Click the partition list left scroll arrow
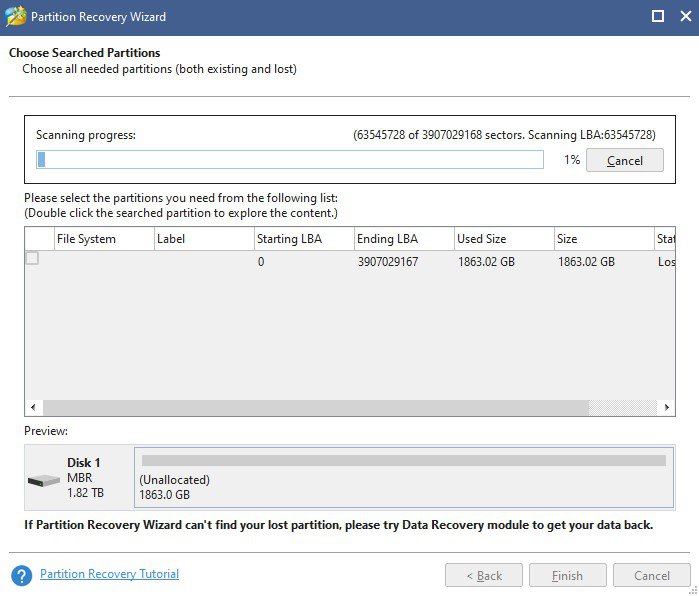699x596 pixels. [x=33, y=408]
